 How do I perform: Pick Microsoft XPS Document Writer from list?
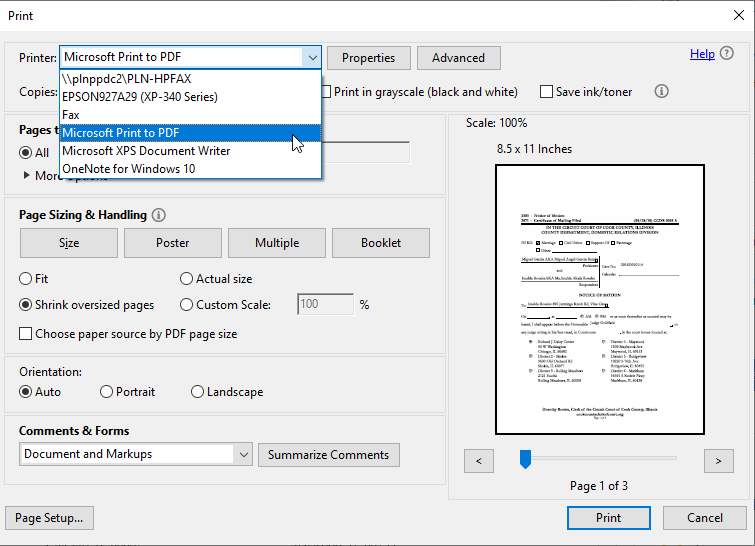tap(146, 151)
